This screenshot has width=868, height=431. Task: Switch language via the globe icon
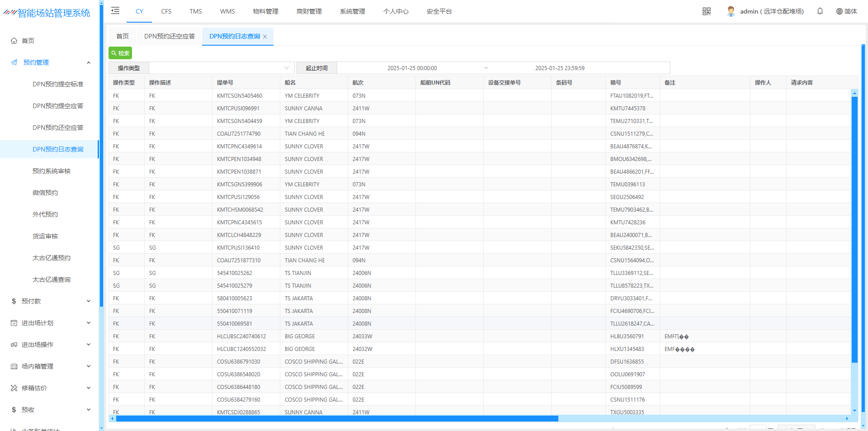click(839, 11)
